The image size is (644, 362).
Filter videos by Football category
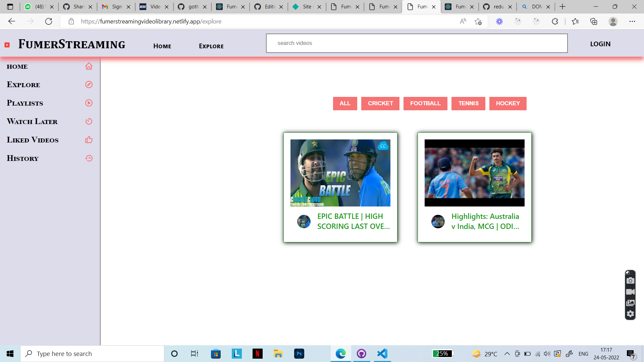coord(425,104)
